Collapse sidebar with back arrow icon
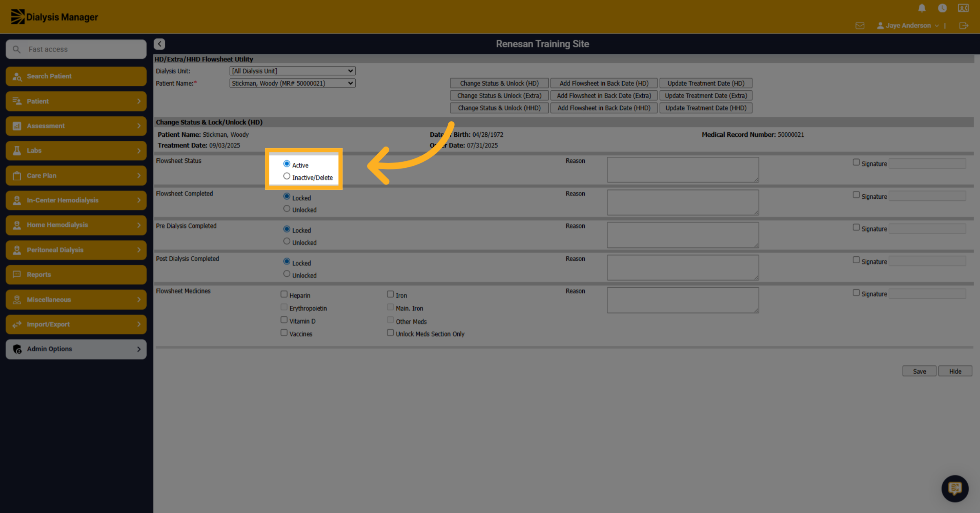 (159, 44)
